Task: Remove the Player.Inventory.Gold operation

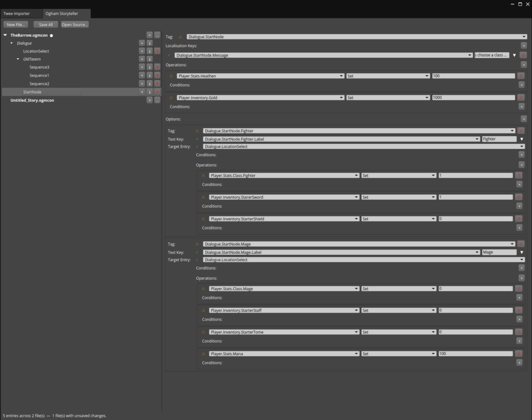Action: point(521,98)
